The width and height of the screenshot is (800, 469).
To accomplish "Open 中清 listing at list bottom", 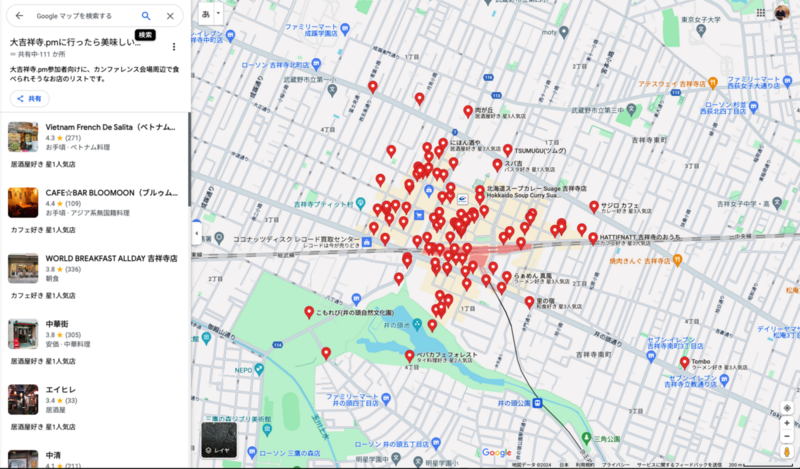I will coord(95,458).
